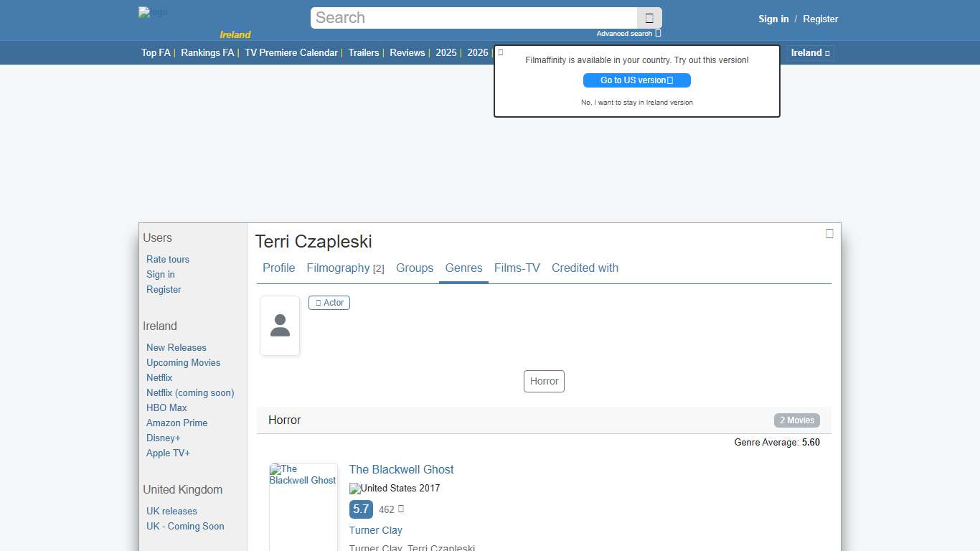Click the share icon on profile panel
980x551 pixels.
[829, 233]
